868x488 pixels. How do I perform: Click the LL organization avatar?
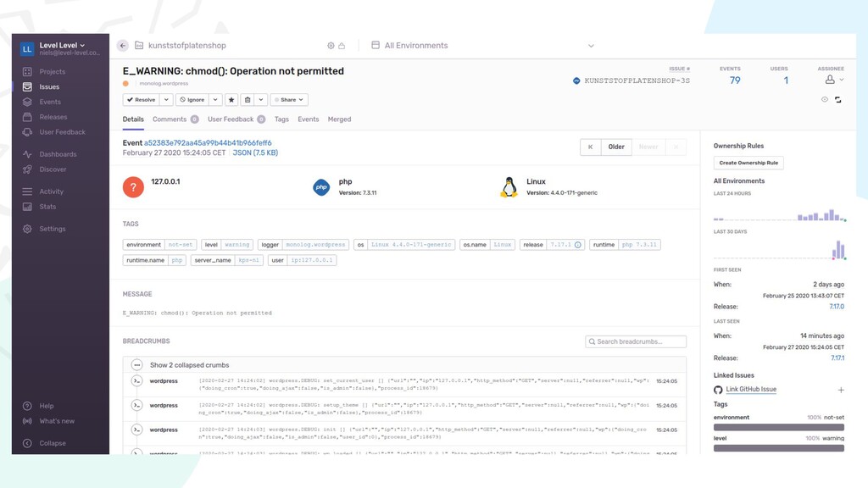click(x=26, y=49)
